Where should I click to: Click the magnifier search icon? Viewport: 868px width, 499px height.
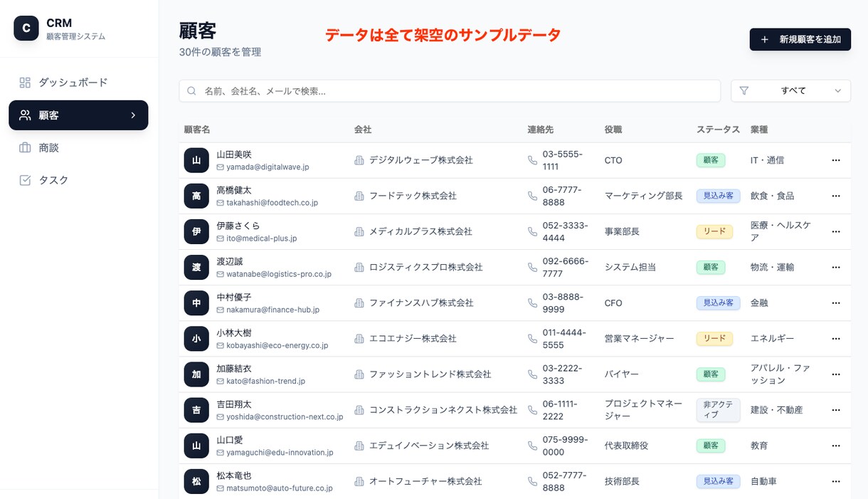[191, 91]
